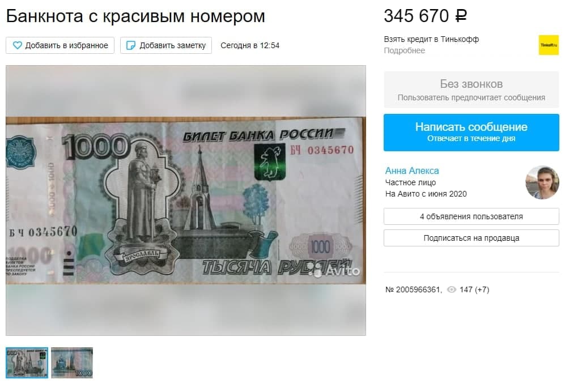Open the Анна Алекса seller profile link
Screen dimensions: 565x392
click(412, 171)
